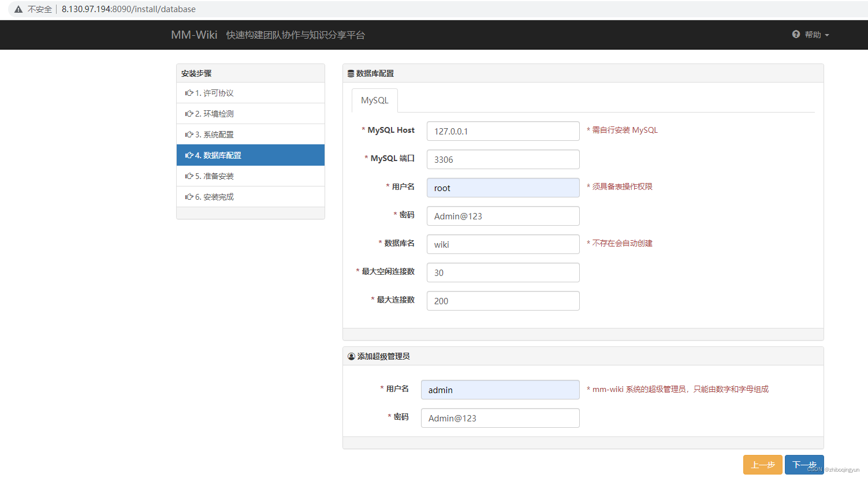
Task: Click the database icon in 数据库配置 header
Action: 351,73
